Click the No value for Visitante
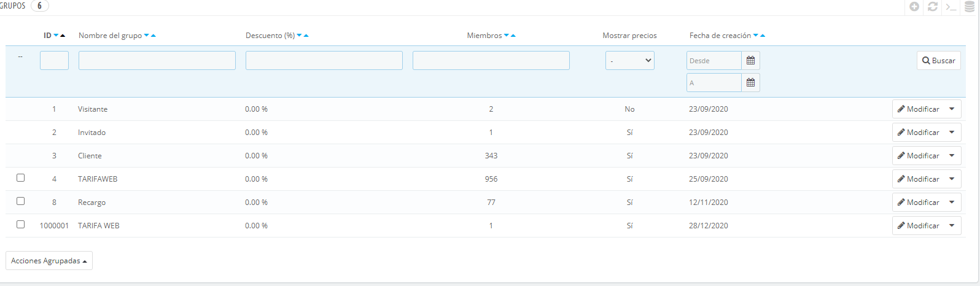Viewport: 980px width, 286px height. [x=629, y=109]
